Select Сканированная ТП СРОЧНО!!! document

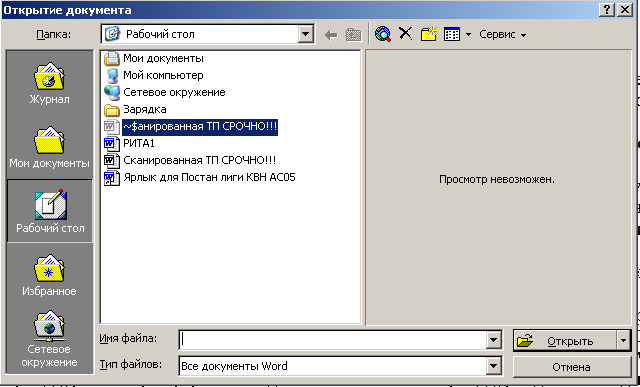click(190, 161)
